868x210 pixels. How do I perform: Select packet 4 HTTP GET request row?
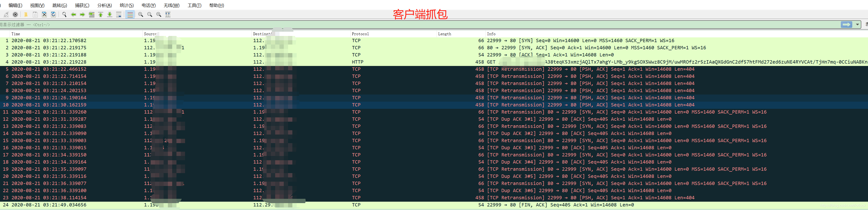tap(434, 62)
